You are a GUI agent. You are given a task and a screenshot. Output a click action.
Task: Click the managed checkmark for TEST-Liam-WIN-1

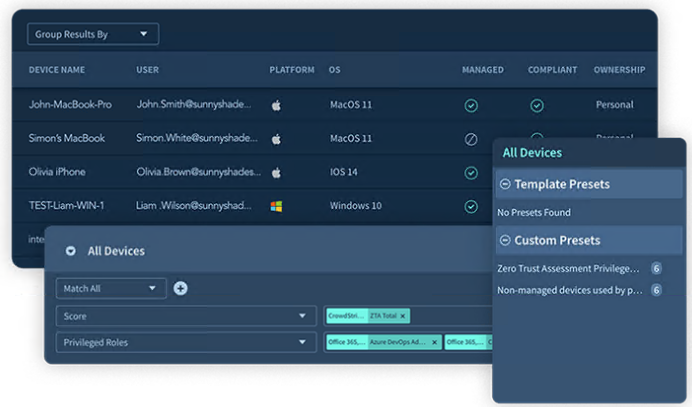click(471, 207)
